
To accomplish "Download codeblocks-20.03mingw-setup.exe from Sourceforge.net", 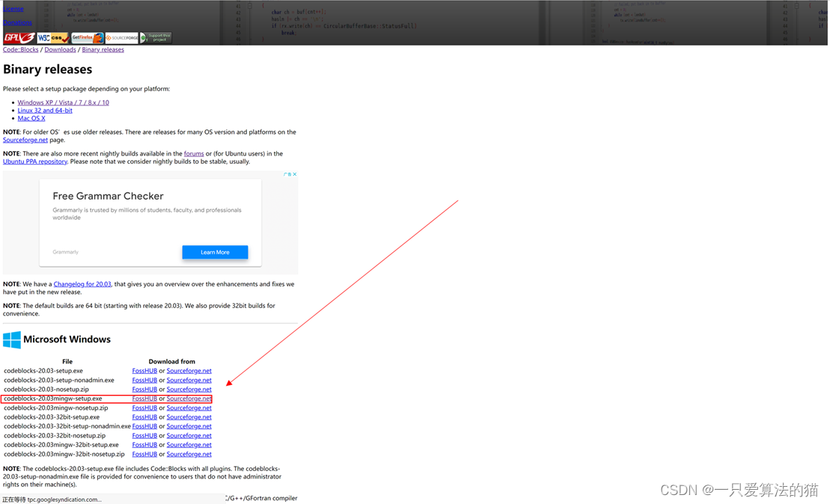I will [189, 399].
